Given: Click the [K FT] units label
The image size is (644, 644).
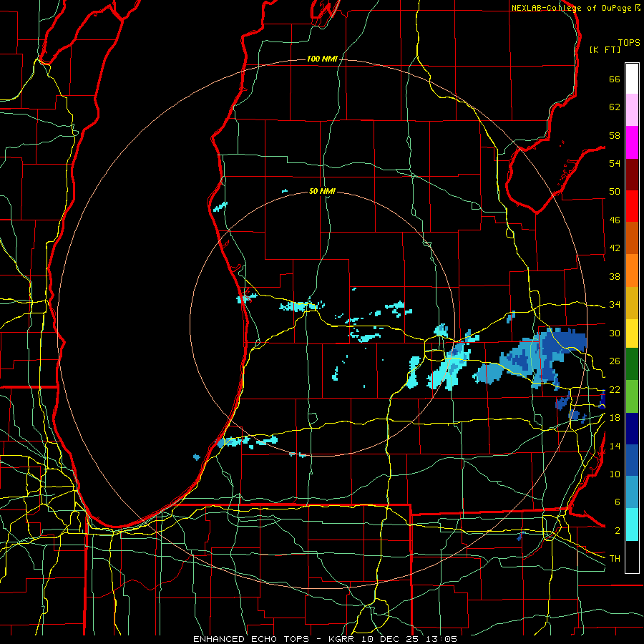Looking at the screenshot, I should 605,50.
